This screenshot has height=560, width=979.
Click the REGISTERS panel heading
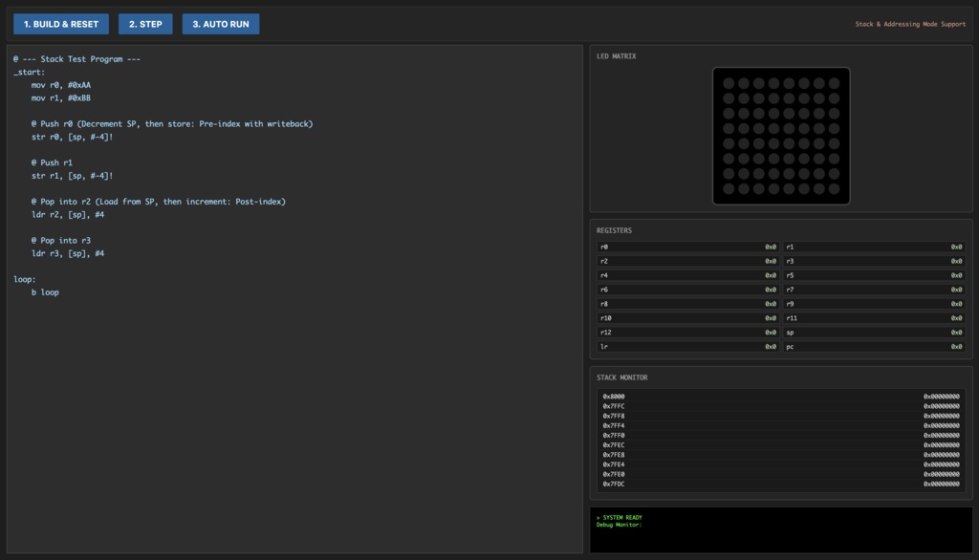615,230
